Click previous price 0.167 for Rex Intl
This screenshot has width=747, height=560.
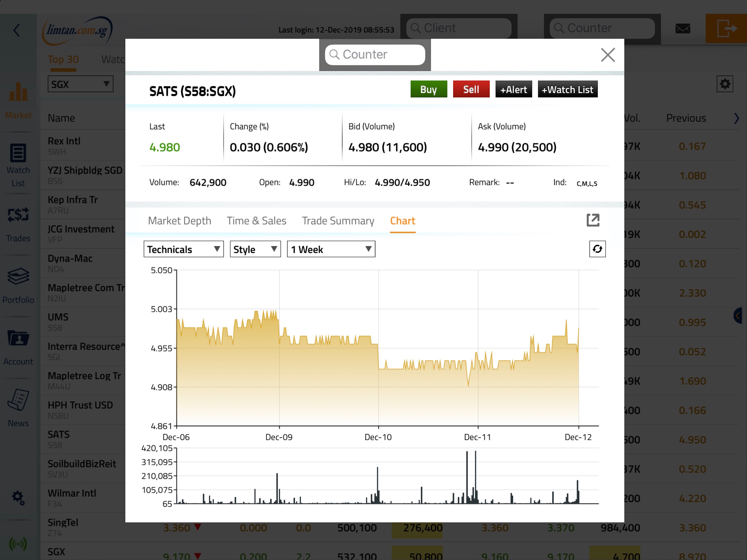(x=692, y=146)
